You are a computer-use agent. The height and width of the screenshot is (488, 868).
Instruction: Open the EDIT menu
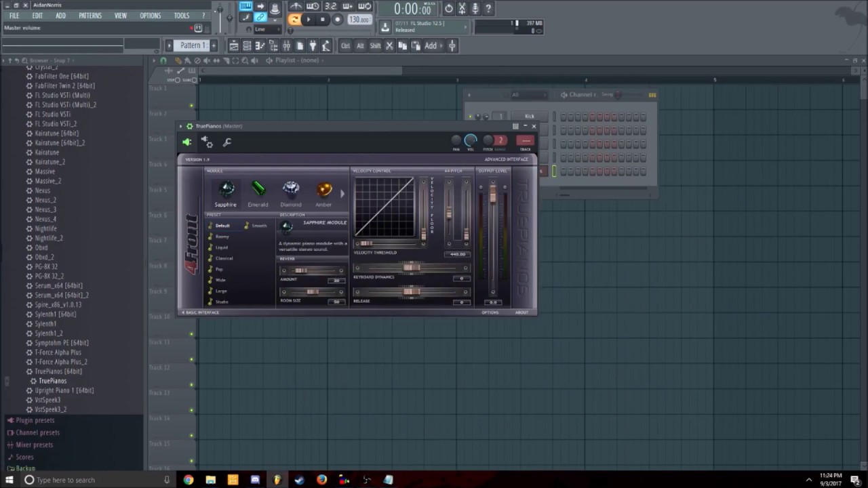tap(37, 16)
